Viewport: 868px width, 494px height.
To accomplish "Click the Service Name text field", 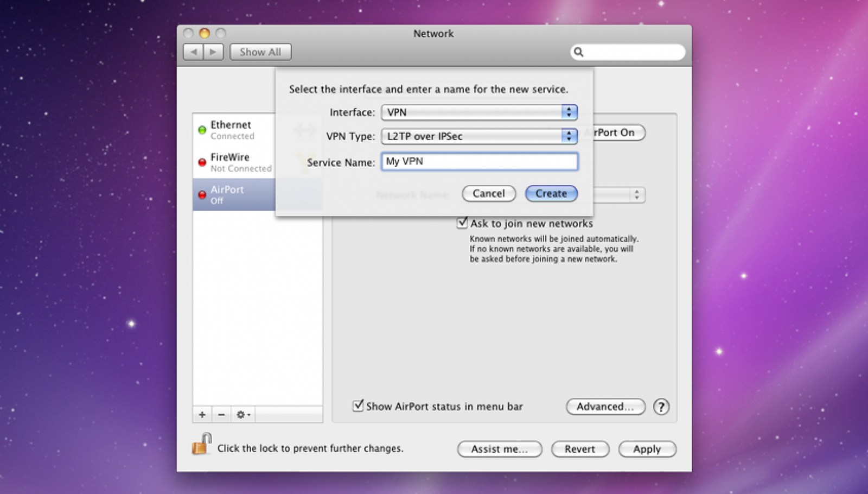I will click(x=480, y=161).
